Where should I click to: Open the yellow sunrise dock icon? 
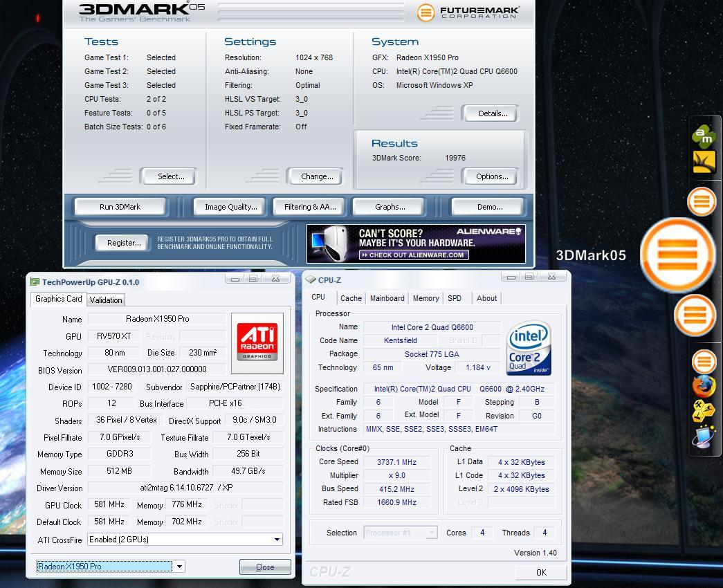(x=704, y=162)
